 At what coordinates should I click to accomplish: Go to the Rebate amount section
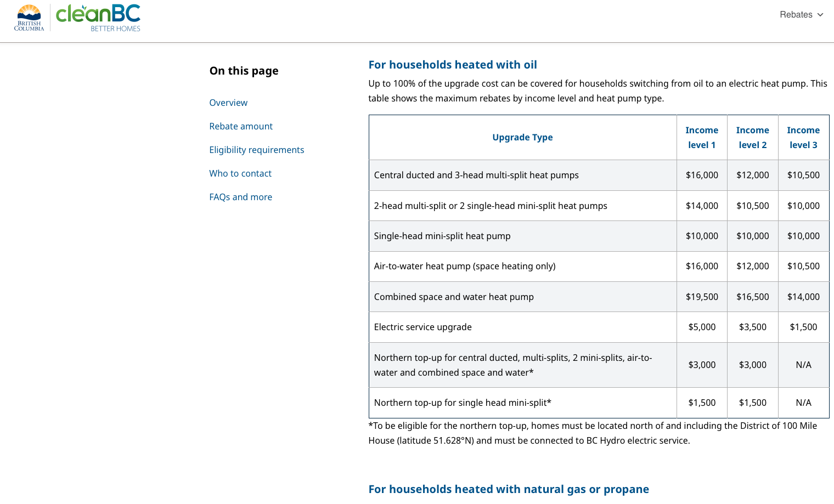coord(241,126)
